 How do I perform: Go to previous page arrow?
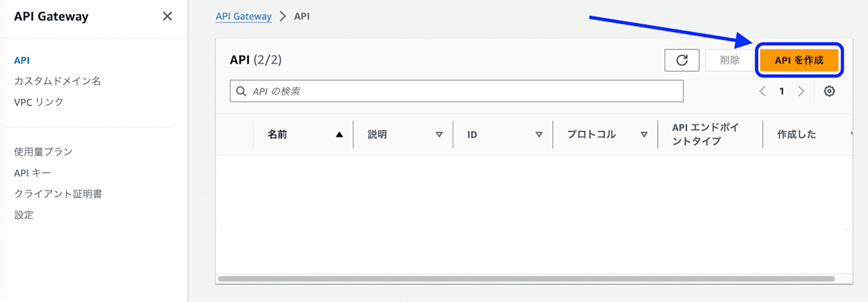[762, 91]
